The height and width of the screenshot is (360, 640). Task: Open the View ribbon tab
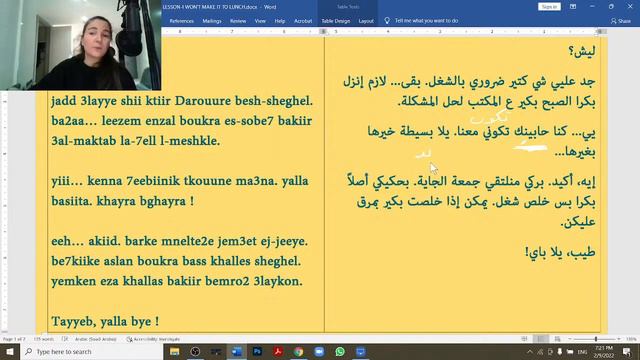pos(260,21)
